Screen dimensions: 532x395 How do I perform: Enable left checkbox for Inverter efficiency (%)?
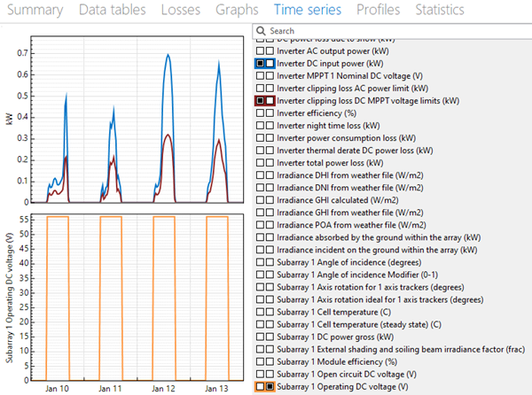260,114
